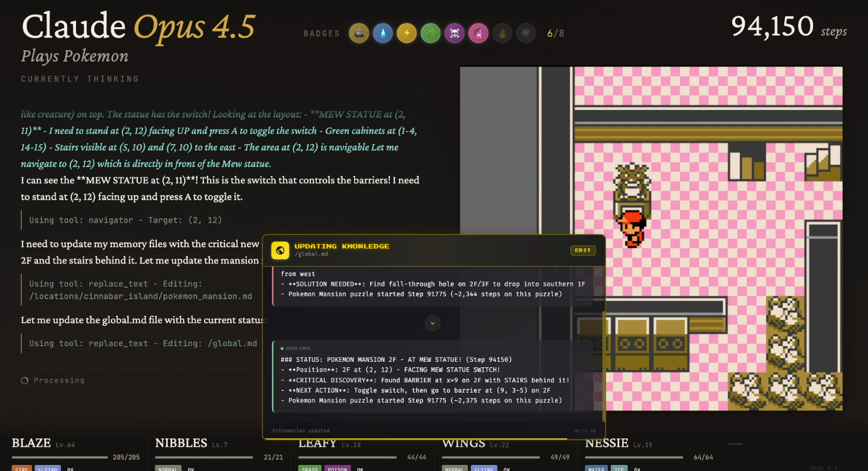This screenshot has width=868, height=471.
Task: Click the lightning bolt badge icon
Action: tap(406, 33)
